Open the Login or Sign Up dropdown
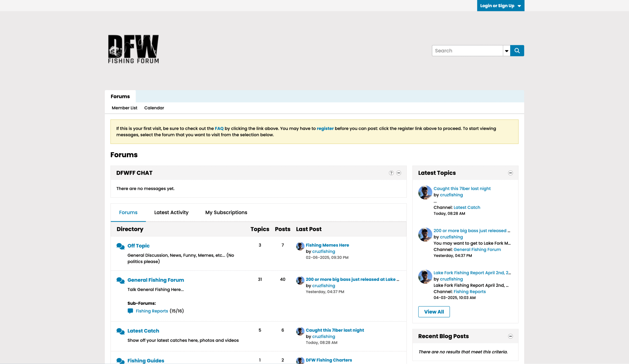This screenshot has height=364, width=629. point(500,5)
